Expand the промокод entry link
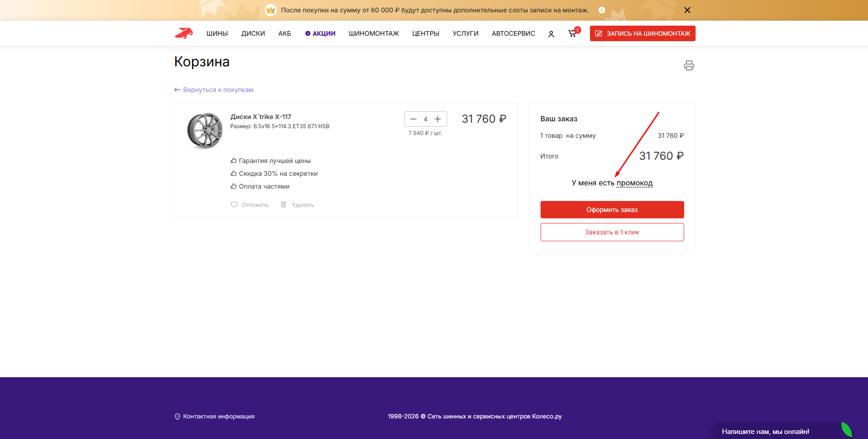The height and width of the screenshot is (439, 868). click(x=634, y=183)
